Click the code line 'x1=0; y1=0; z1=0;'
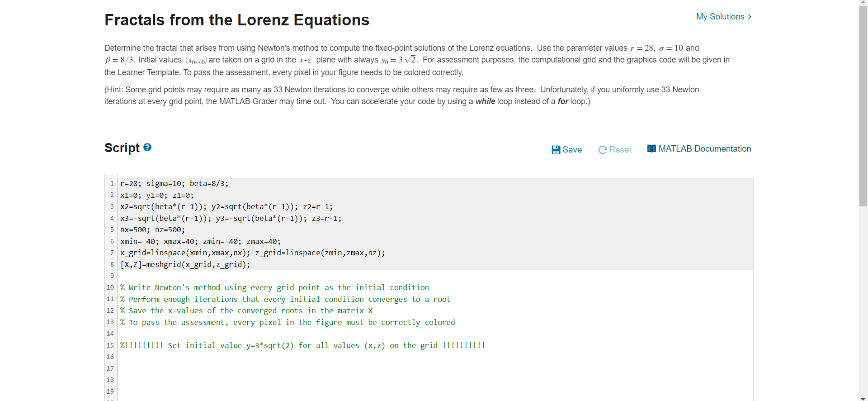Image resolution: width=868 pixels, height=401 pixels. (x=157, y=196)
